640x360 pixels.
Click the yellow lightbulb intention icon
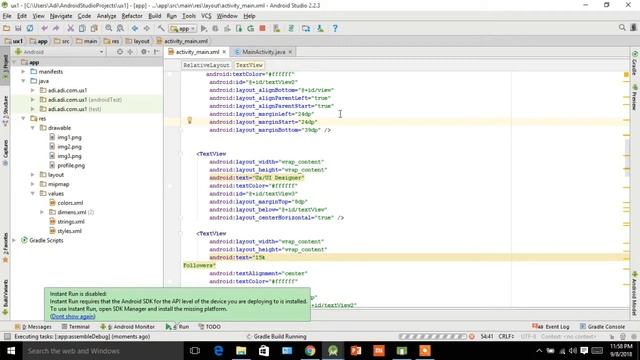[189, 120]
